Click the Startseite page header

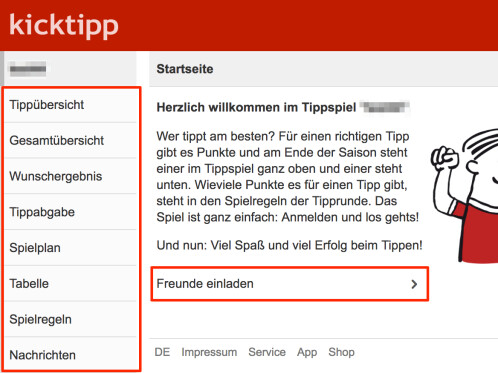[185, 69]
